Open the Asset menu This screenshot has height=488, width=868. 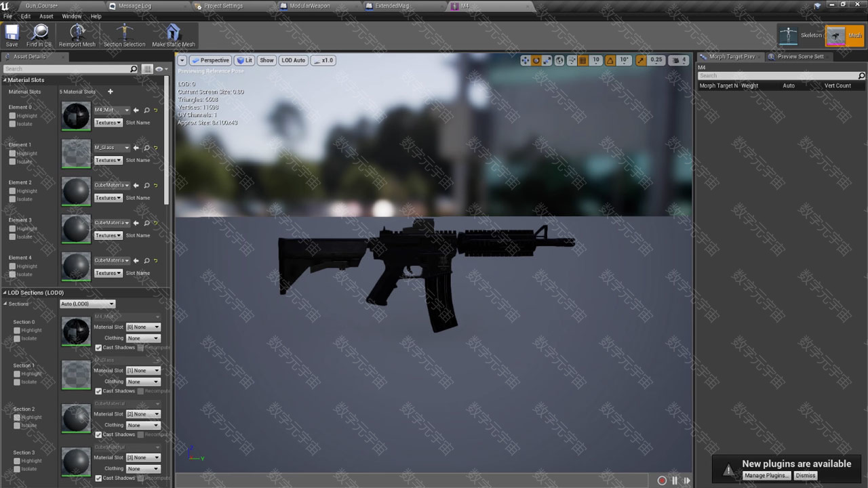[46, 16]
